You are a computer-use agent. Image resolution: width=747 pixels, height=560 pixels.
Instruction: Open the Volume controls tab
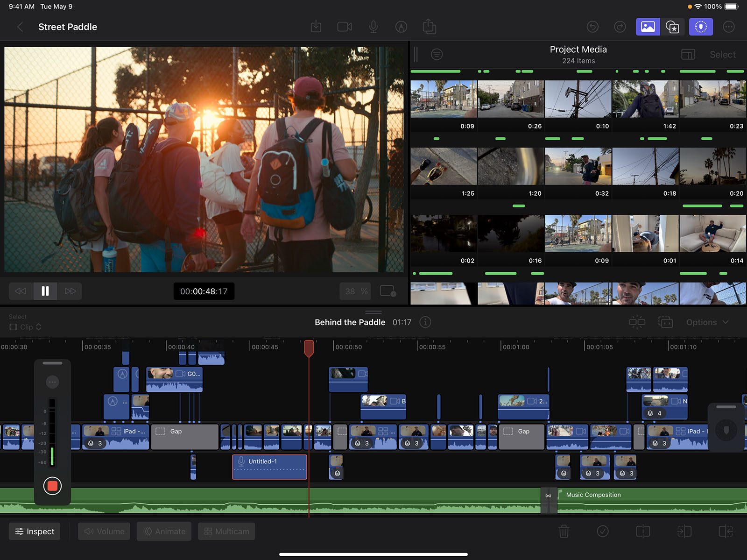coord(104,532)
